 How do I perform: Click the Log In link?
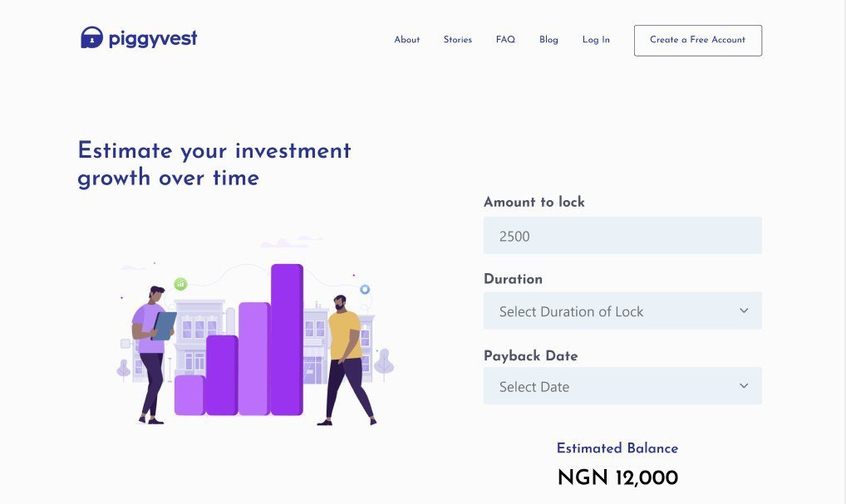pyautogui.click(x=596, y=40)
